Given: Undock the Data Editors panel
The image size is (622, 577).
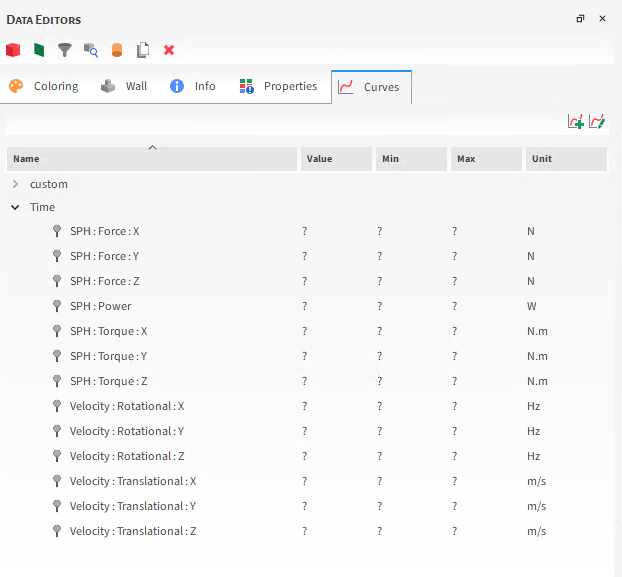Looking at the screenshot, I should click(580, 19).
